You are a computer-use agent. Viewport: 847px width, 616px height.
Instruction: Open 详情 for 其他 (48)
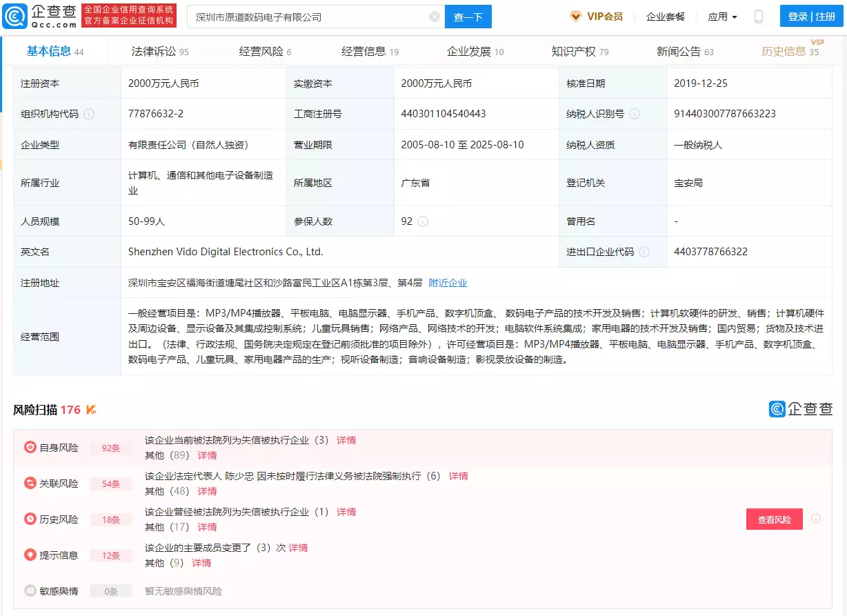tap(207, 491)
